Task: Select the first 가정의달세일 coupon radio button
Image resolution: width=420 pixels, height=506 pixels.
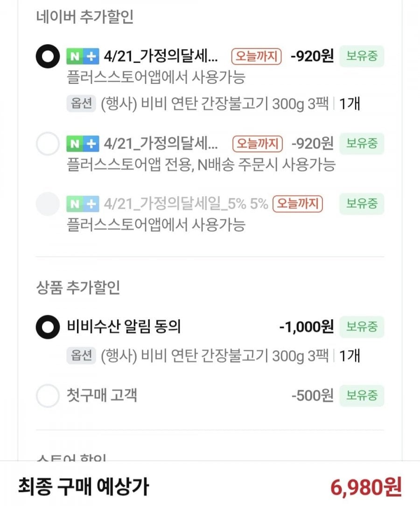Action: (x=48, y=57)
